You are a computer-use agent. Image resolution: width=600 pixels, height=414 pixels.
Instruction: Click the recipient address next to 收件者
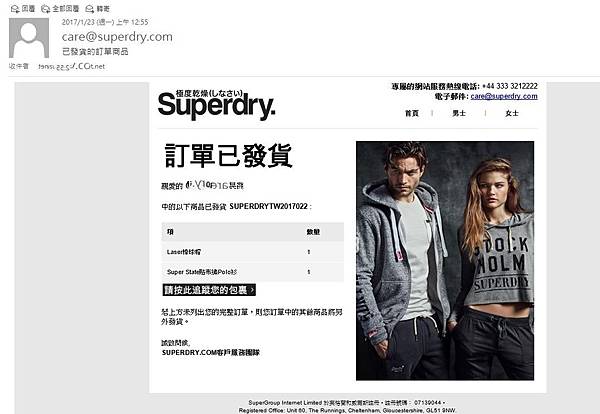72,66
